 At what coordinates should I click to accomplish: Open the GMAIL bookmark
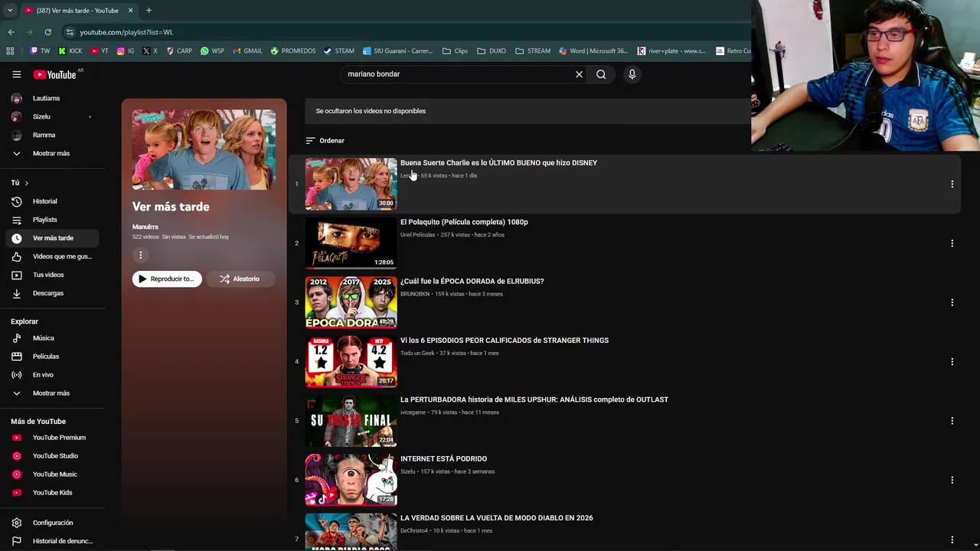247,51
